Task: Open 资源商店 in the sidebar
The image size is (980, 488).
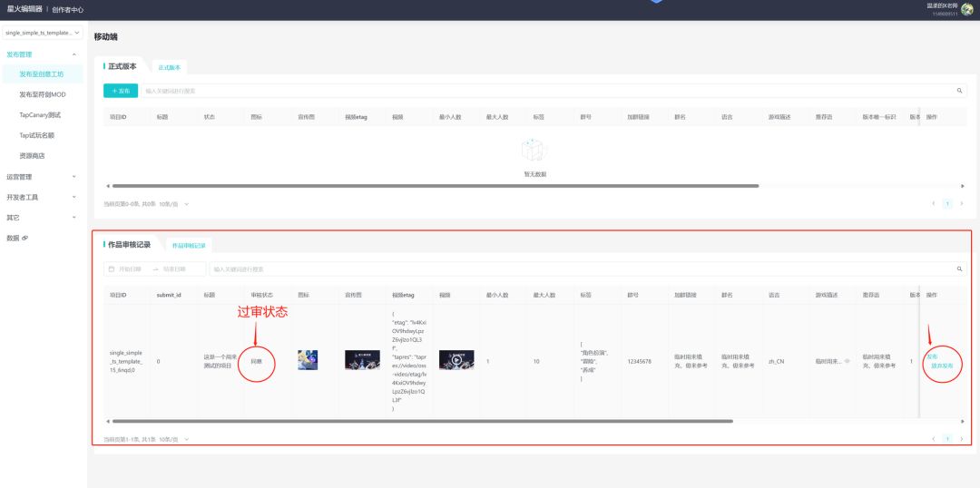Action: point(32,156)
